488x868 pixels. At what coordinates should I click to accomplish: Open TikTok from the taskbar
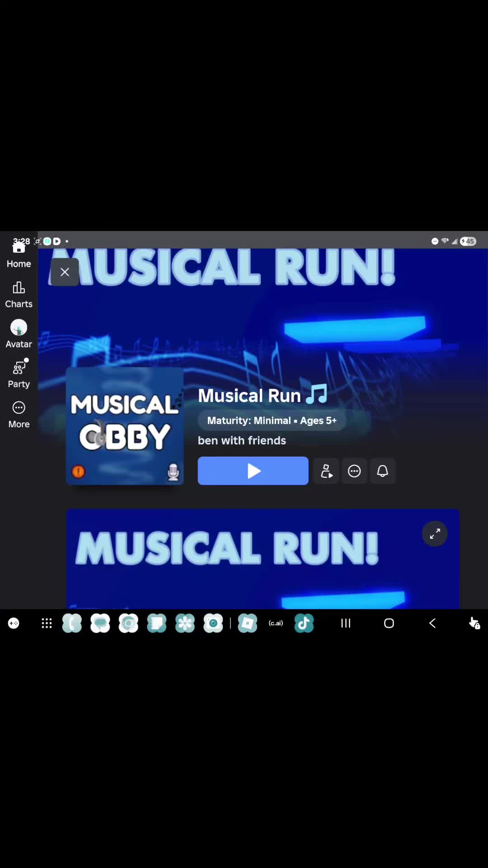pos(304,623)
